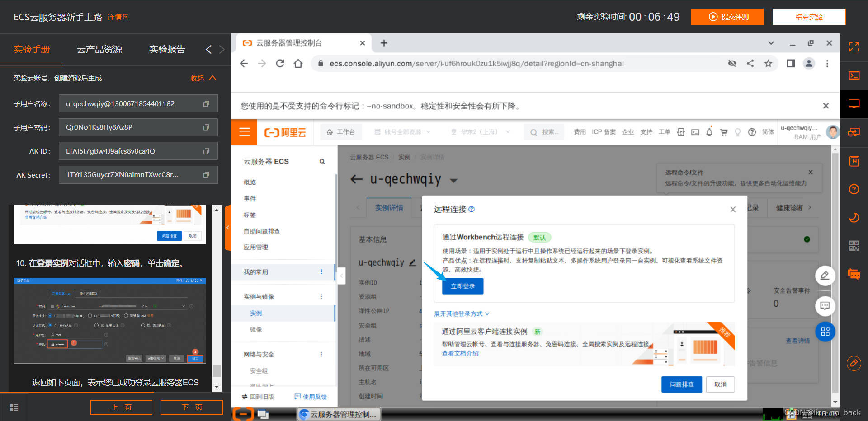
Task: Bookmark this page with the star icon
Action: click(x=768, y=64)
